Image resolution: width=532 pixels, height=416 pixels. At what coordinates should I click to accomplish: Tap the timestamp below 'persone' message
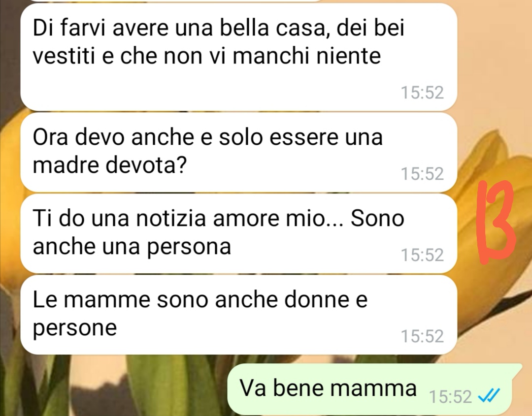(x=422, y=336)
